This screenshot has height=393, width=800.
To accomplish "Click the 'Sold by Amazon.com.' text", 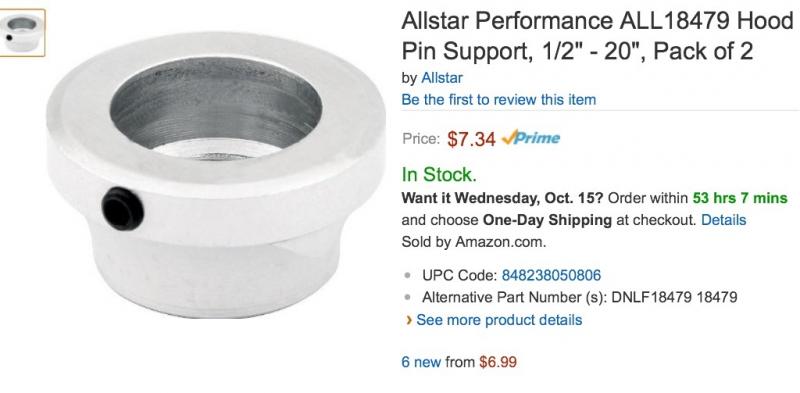I will pos(474,241).
